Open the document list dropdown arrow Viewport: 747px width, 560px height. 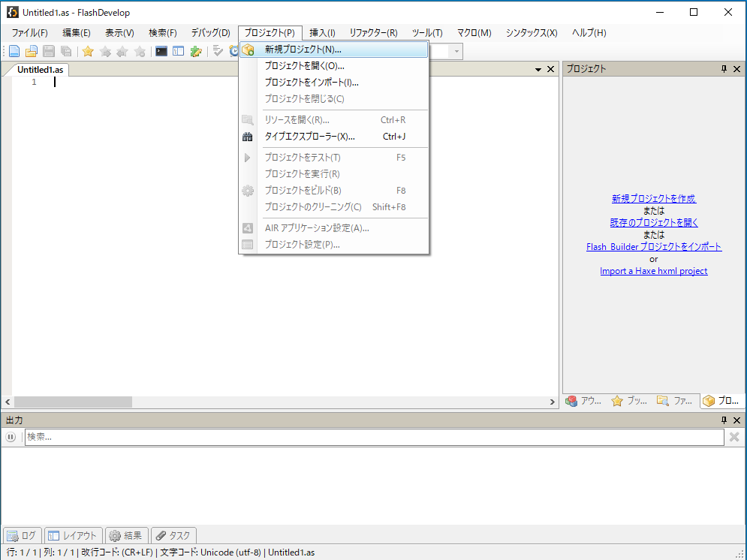[538, 70]
